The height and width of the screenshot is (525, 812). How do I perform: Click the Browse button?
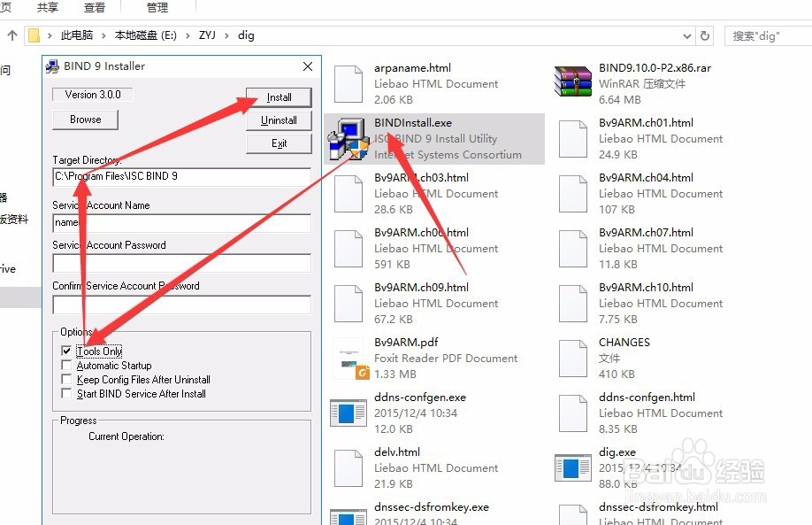tap(86, 120)
